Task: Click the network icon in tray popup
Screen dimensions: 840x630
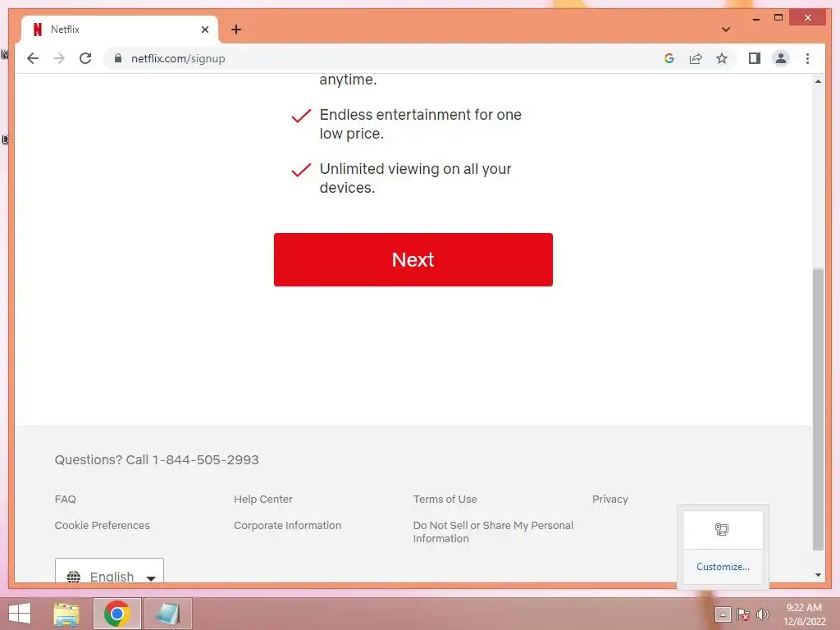Action: pos(722,529)
